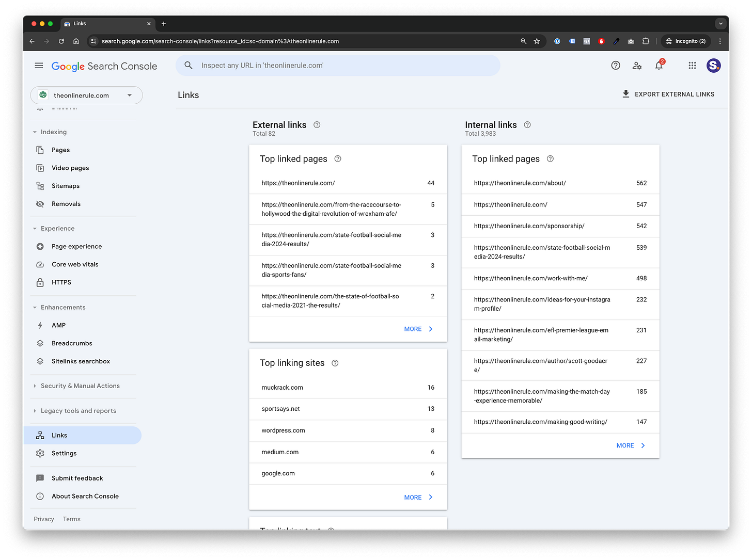The image size is (752, 560).
Task: Go to browser home page
Action: [x=76, y=41]
